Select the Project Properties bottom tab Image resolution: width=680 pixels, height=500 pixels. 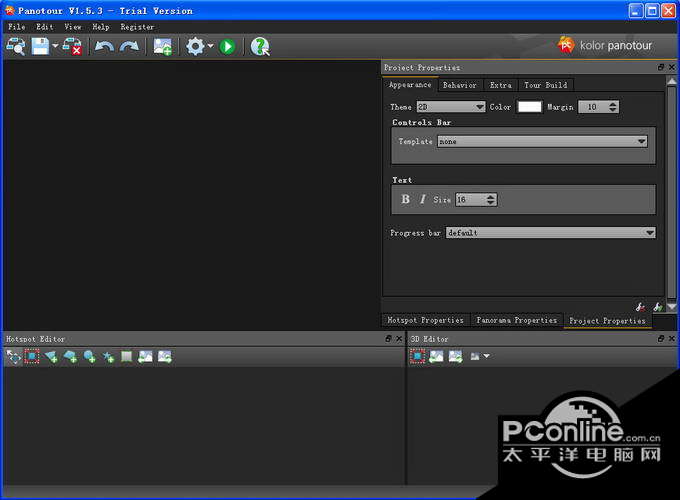[607, 320]
